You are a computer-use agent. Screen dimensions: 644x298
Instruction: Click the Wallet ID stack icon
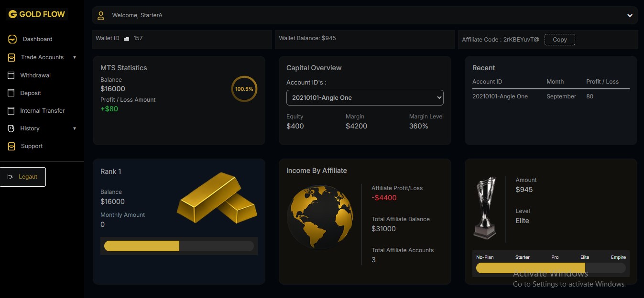click(126, 39)
